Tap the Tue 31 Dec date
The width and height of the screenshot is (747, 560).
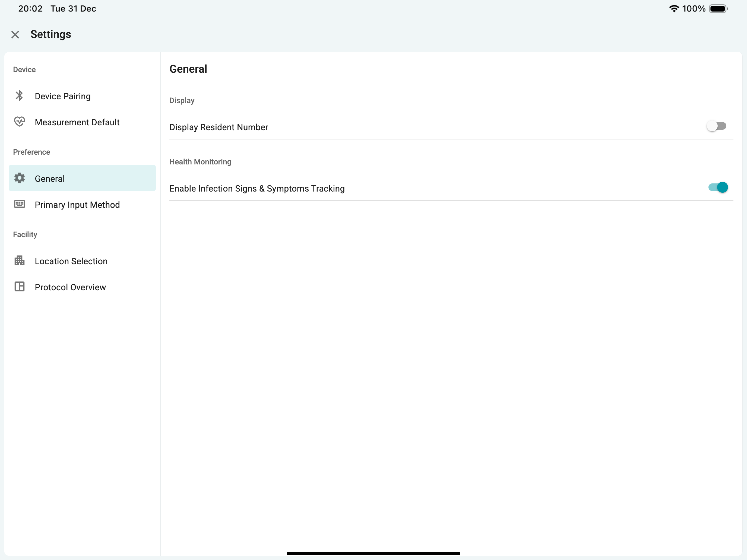pyautogui.click(x=73, y=8)
